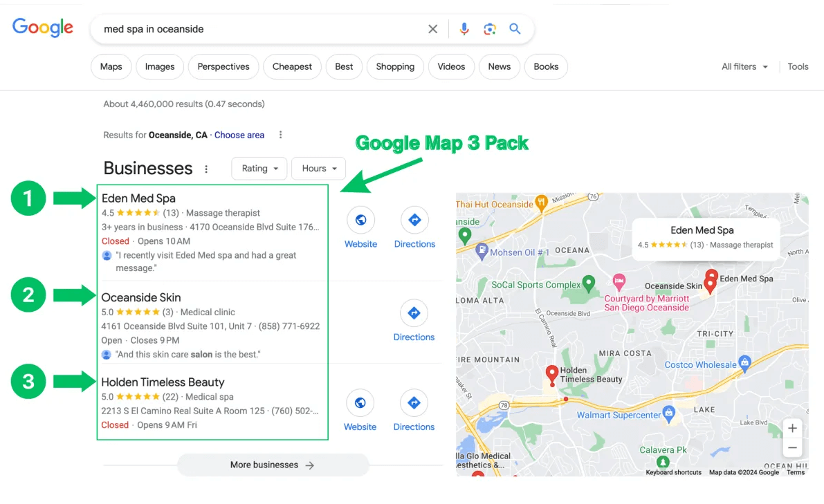Zoom in on the map with the plus icon
824x504 pixels.
(793, 428)
